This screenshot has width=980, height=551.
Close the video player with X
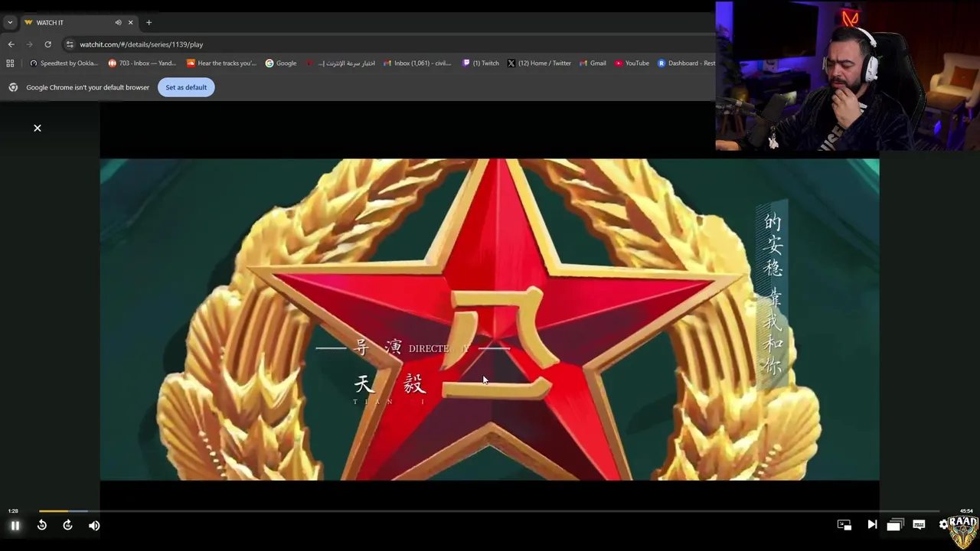pyautogui.click(x=38, y=128)
